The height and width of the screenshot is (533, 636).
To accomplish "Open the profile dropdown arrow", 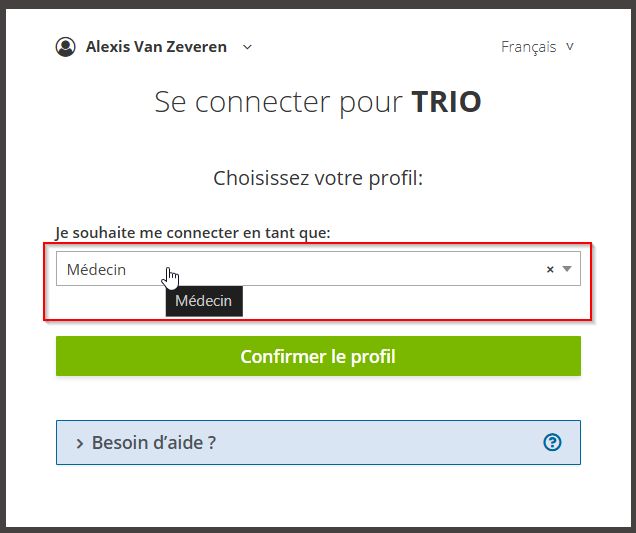I will pyautogui.click(x=567, y=269).
